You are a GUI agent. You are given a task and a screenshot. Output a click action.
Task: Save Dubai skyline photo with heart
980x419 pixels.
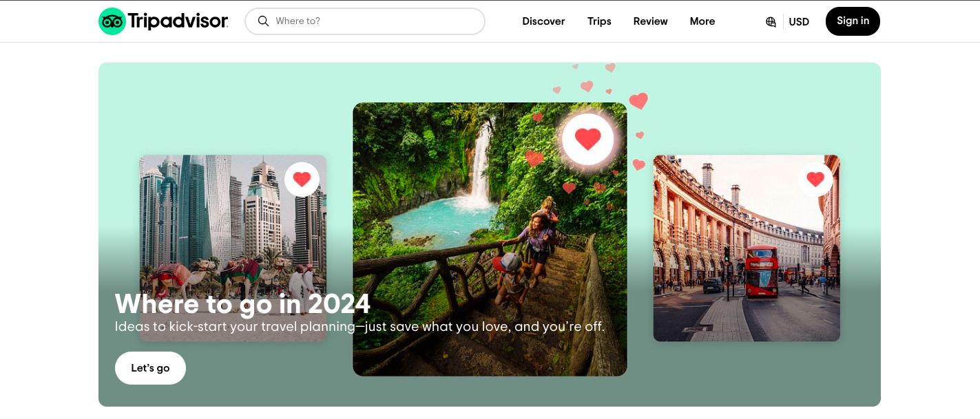tap(302, 180)
